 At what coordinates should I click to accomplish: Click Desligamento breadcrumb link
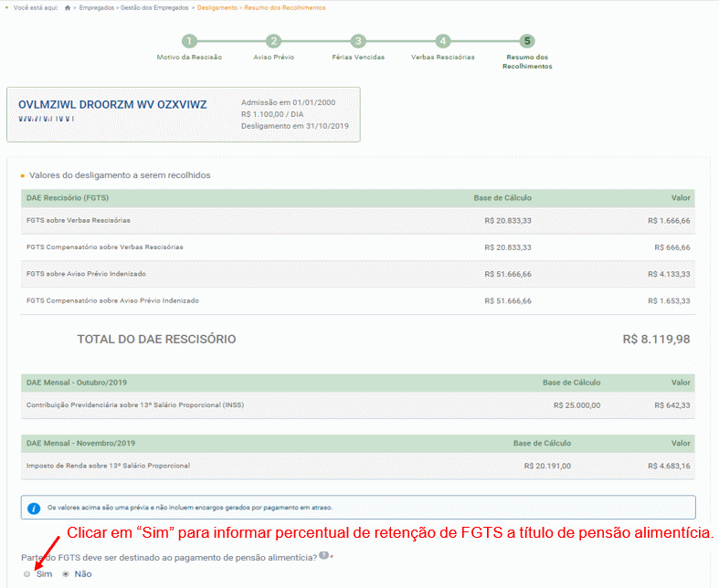click(217, 8)
